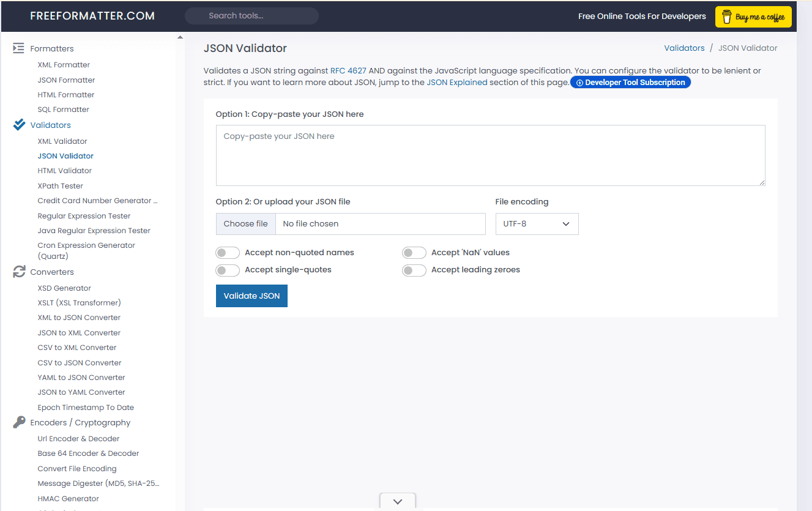
Task: Open the RFC 4627 link
Action: click(348, 70)
